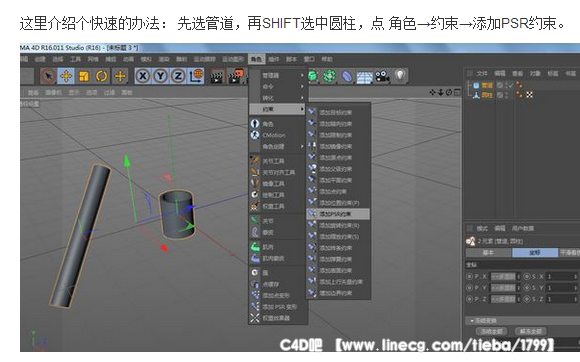This screenshot has width=580, height=362.
Task: Click the viewport pan navigation icon
Action: tap(432, 92)
